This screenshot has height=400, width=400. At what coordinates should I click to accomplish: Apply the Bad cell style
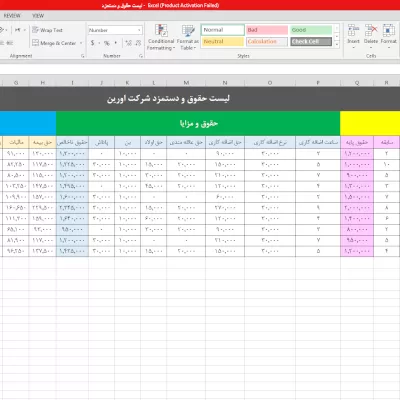[267, 30]
